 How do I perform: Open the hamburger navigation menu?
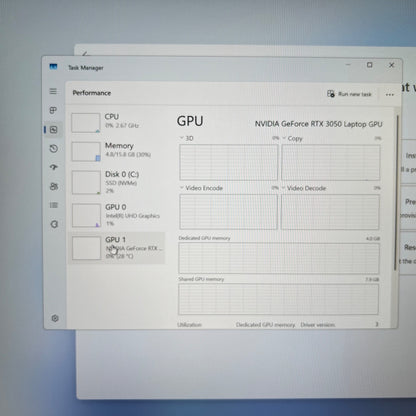[53, 91]
